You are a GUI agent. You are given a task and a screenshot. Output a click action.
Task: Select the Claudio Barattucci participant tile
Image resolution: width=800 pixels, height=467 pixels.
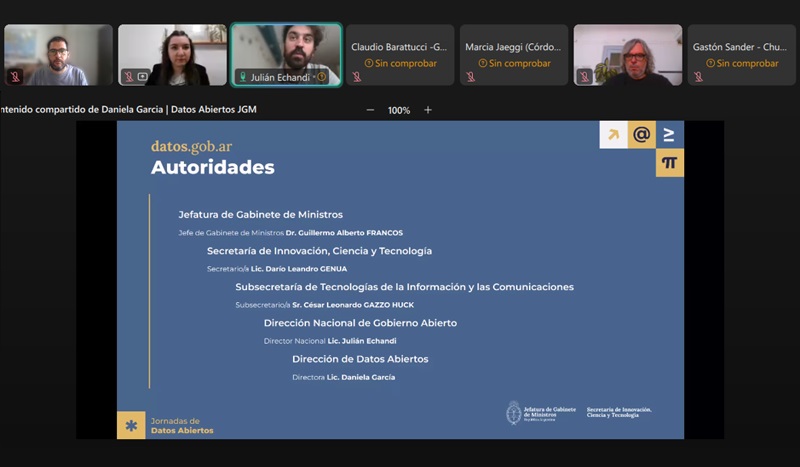[x=400, y=55]
